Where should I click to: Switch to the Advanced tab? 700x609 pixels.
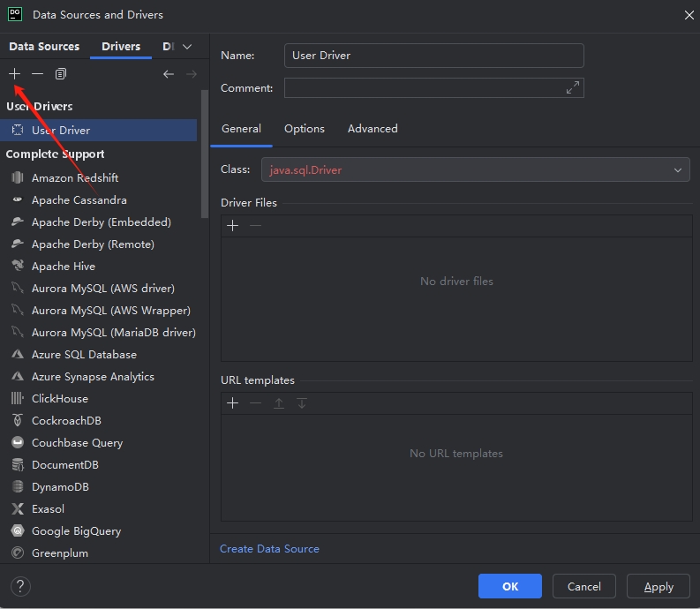pos(373,129)
